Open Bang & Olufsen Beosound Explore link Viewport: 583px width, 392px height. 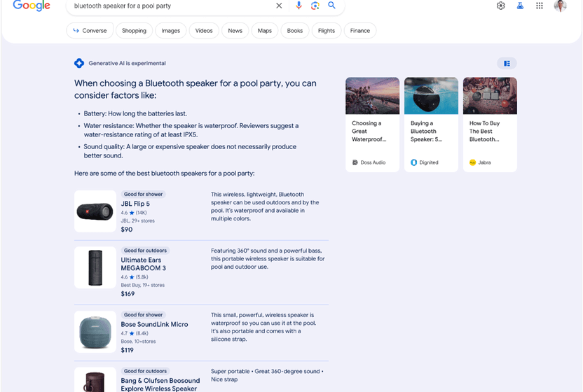tap(160, 384)
